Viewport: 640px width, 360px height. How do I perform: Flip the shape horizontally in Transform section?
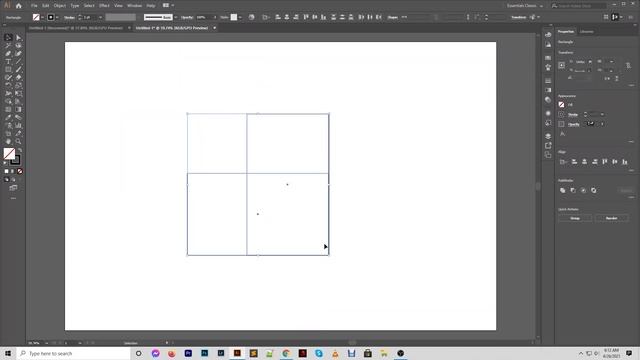pyautogui.click(x=608, y=78)
